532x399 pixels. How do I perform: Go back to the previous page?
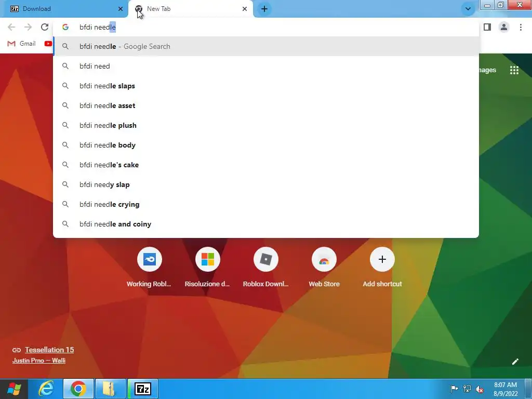tap(11, 27)
